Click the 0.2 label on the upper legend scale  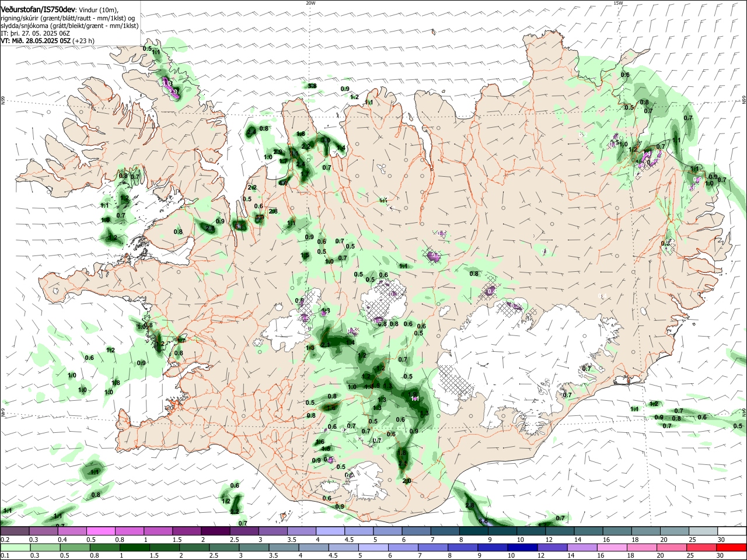(x=5, y=540)
